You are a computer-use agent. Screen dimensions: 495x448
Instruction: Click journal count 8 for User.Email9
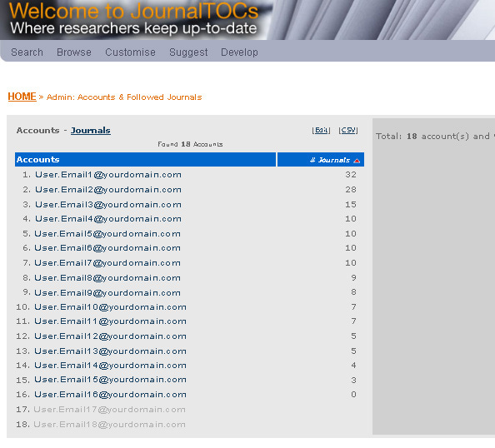pos(354,292)
